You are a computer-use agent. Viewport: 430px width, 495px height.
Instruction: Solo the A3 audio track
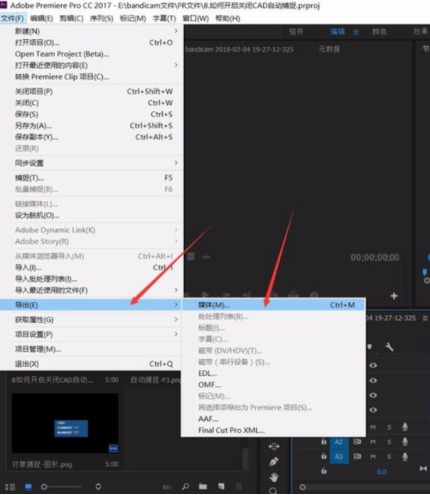tap(389, 456)
